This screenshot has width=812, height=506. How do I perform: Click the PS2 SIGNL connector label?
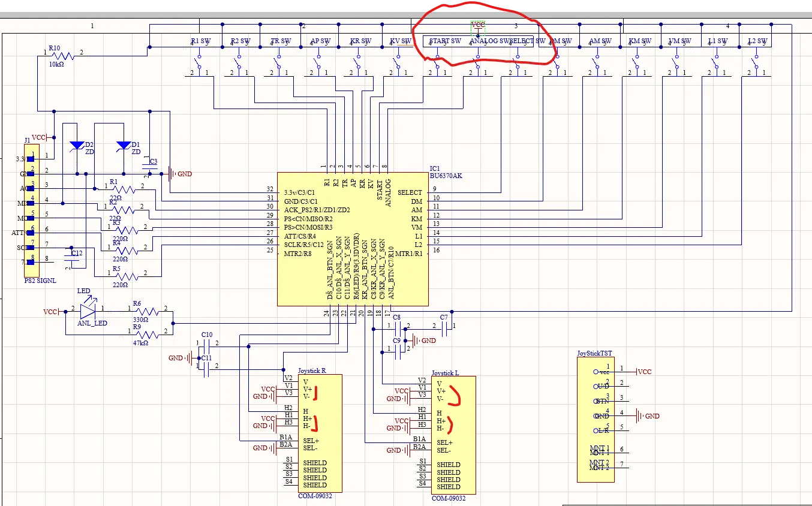[40, 281]
